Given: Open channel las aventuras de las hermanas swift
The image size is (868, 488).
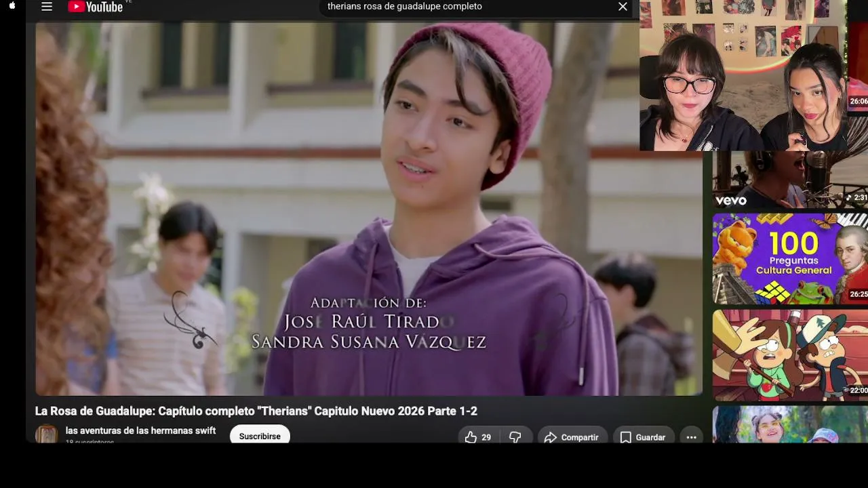Looking at the screenshot, I should click(x=140, y=430).
